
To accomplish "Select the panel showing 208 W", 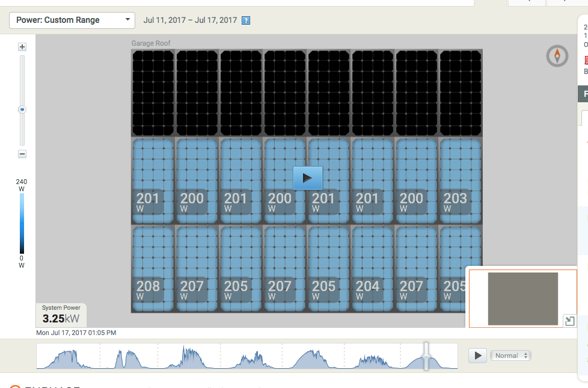I will 153,269.
